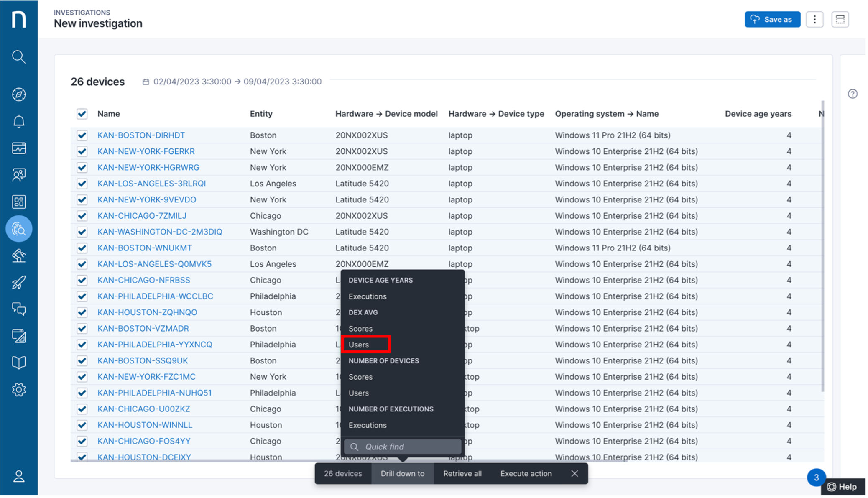Screen dimensions: 868x498
Task: Click the date range time picker
Action: coord(232,82)
